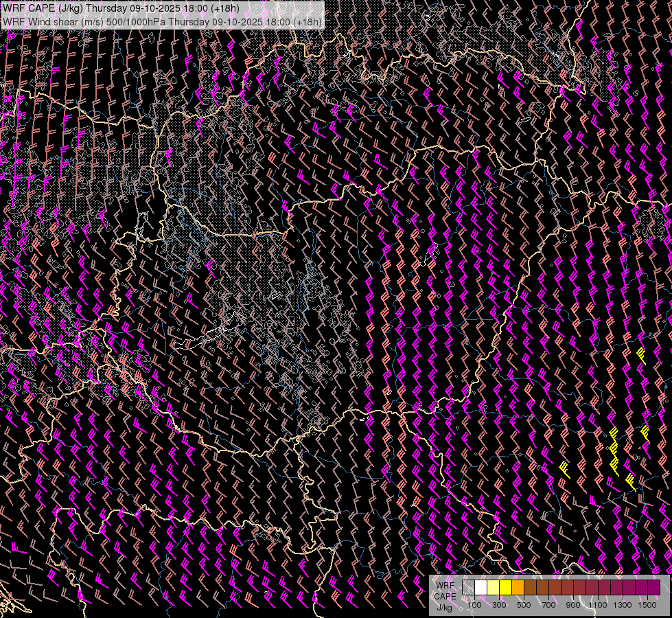The image size is (672, 618).
Task: Click the white CAPE legend swatch
Action: (x=480, y=588)
